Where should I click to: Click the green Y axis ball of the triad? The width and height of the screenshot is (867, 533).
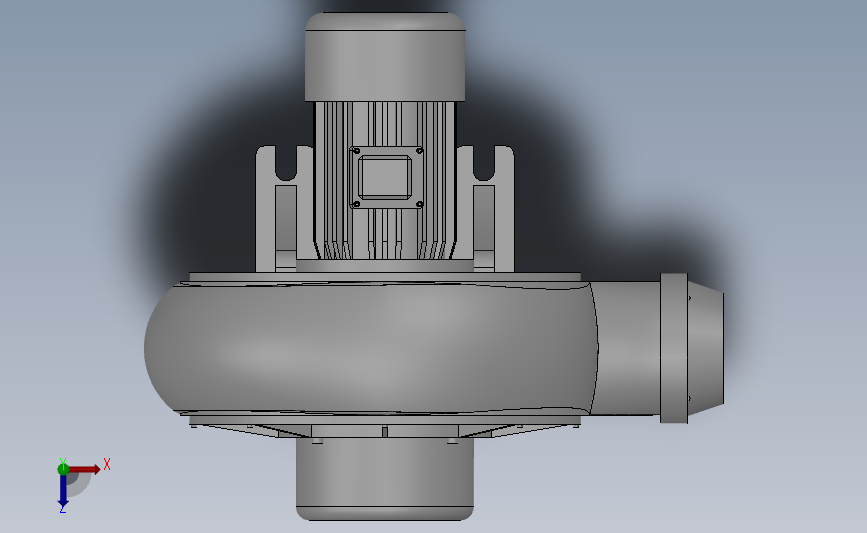click(x=63, y=469)
